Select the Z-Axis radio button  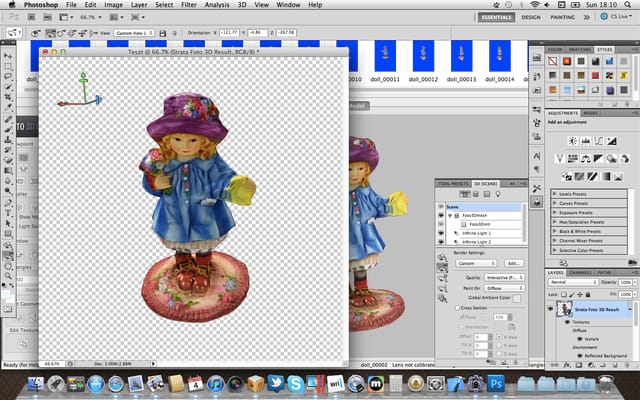(x=499, y=353)
